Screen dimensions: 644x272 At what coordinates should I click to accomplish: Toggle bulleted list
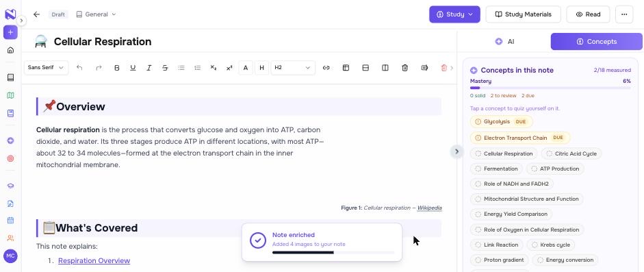point(181,68)
